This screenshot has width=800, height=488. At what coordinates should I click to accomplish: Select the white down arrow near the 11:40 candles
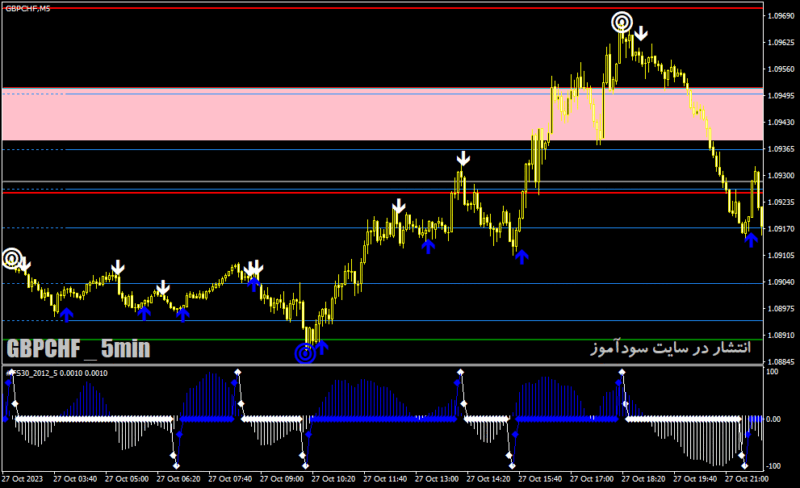[x=398, y=206]
